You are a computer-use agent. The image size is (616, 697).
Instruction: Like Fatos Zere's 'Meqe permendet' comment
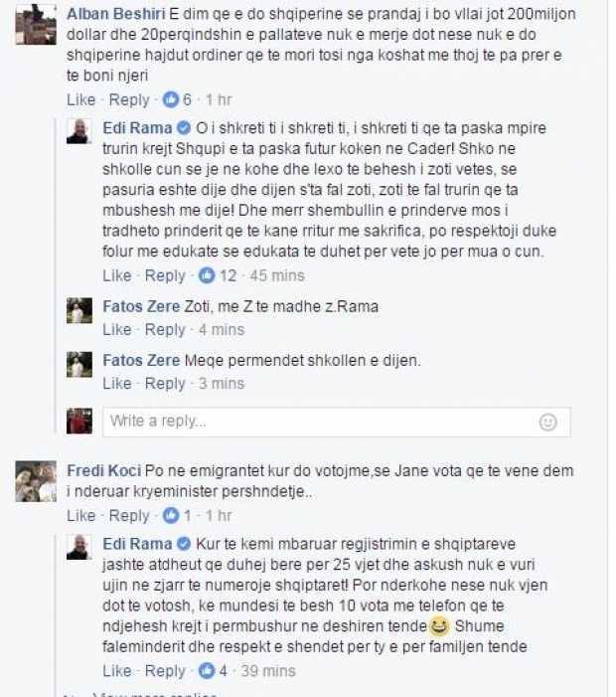click(117, 384)
